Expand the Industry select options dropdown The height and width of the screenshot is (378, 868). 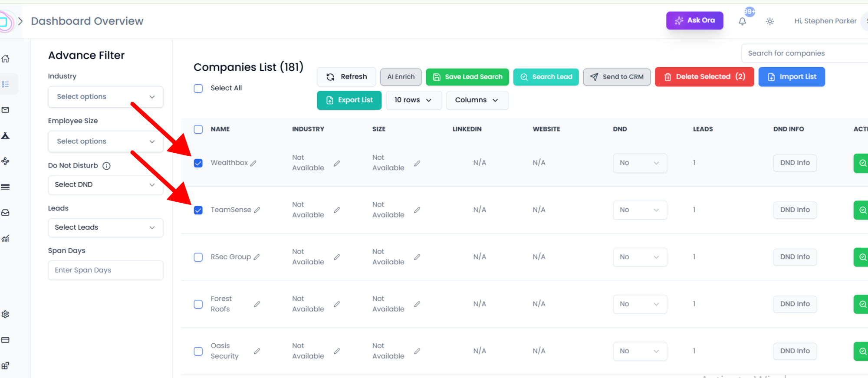[x=105, y=97]
